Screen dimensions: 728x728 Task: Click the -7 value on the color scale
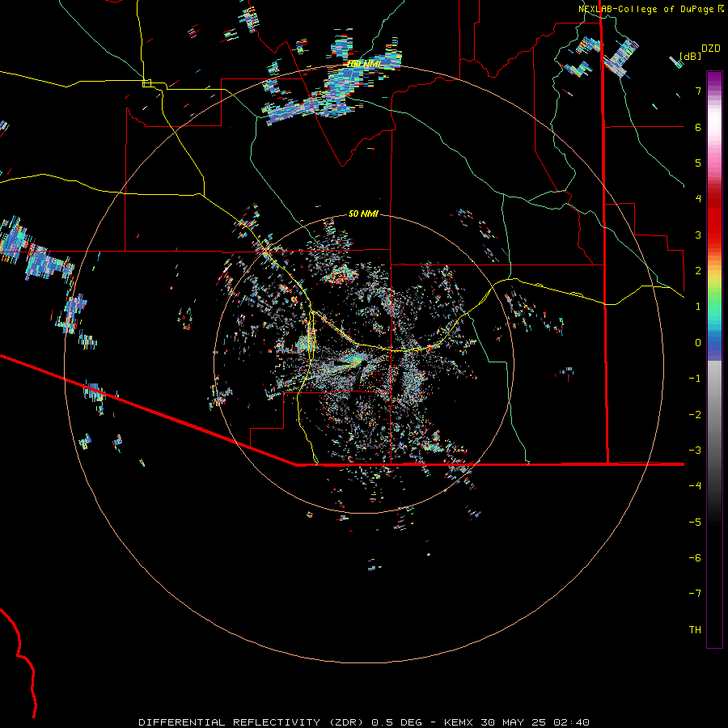(x=695, y=594)
